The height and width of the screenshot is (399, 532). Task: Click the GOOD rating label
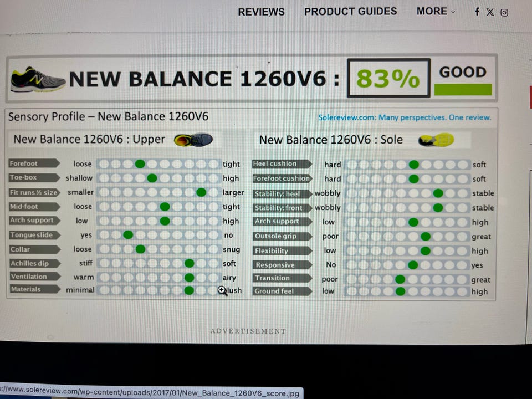click(463, 72)
